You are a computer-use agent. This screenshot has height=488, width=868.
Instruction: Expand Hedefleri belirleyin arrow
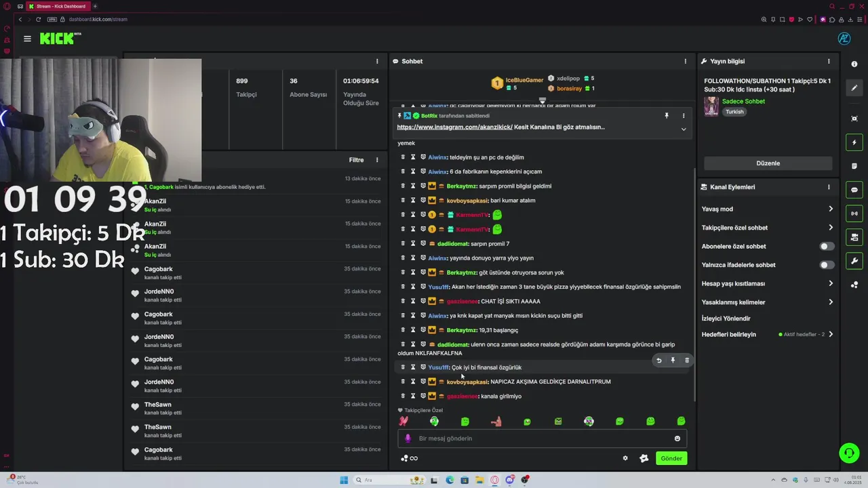[x=831, y=334]
